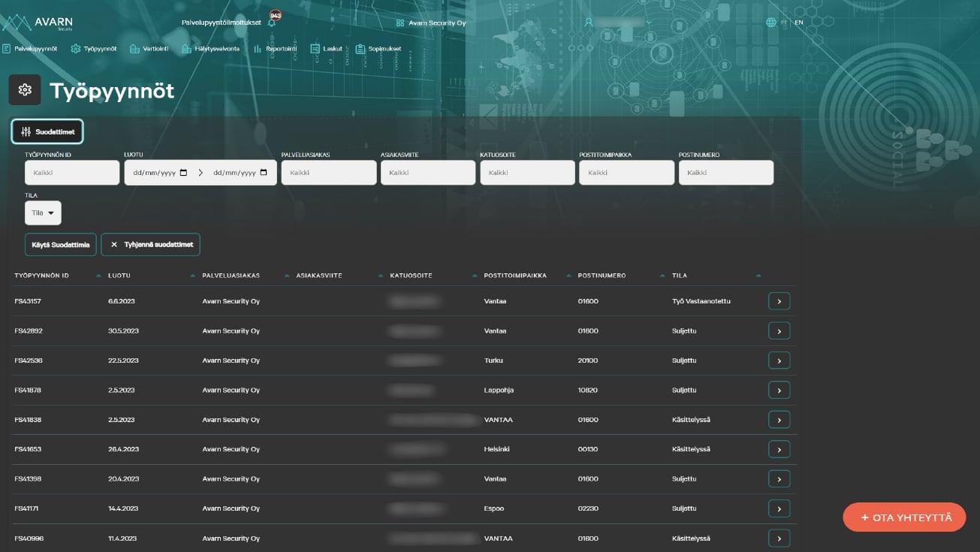
Task: Sort by Työpyynnön ID column arrow
Action: click(99, 276)
